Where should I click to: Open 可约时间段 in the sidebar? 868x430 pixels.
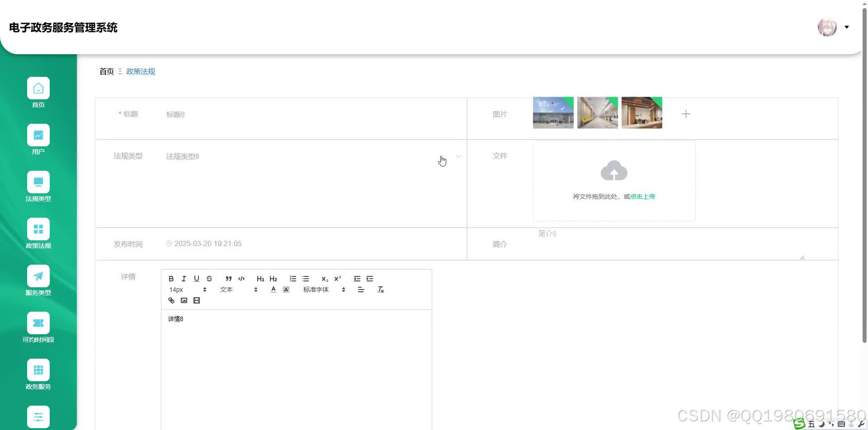point(38,327)
